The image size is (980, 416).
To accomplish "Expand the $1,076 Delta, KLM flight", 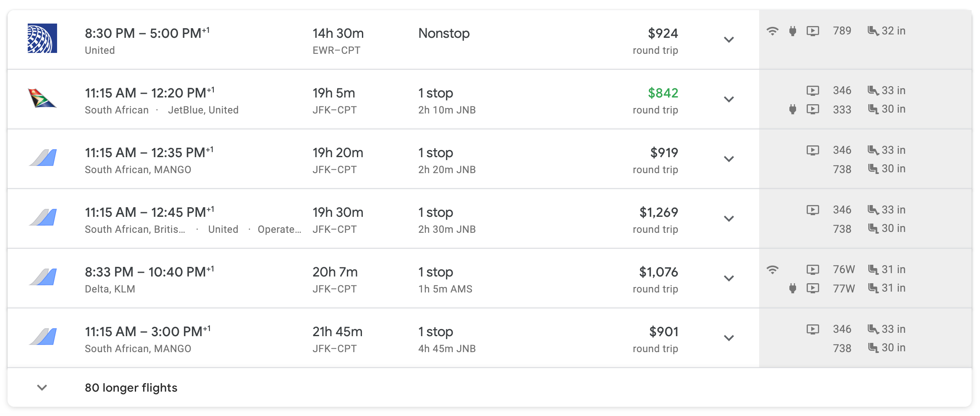I will tap(729, 278).
